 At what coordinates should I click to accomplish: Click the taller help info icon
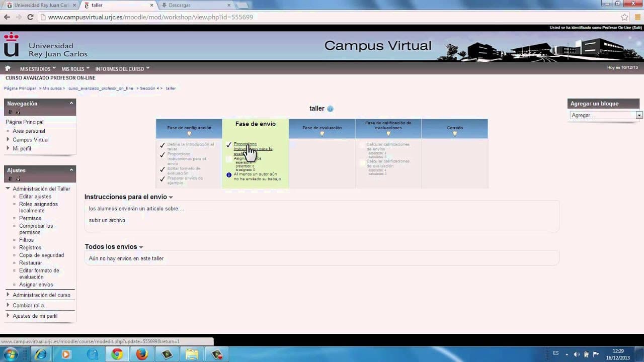pos(330,109)
